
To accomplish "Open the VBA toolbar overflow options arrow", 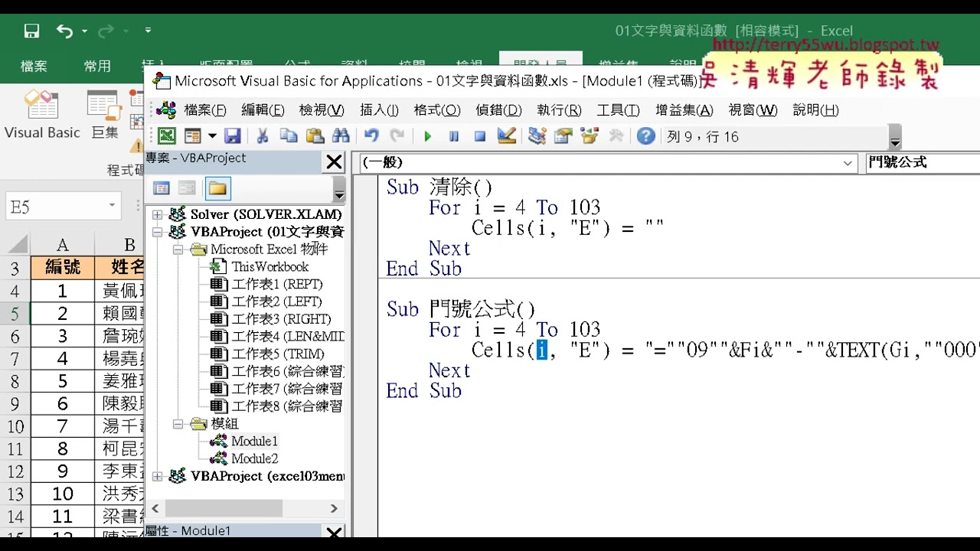I will click(894, 139).
